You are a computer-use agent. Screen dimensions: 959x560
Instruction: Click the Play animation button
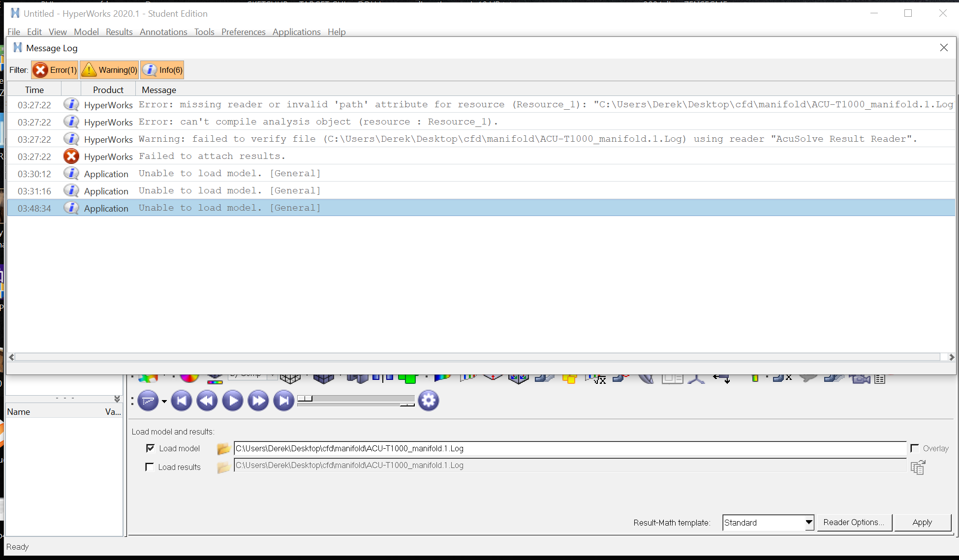[x=233, y=401]
